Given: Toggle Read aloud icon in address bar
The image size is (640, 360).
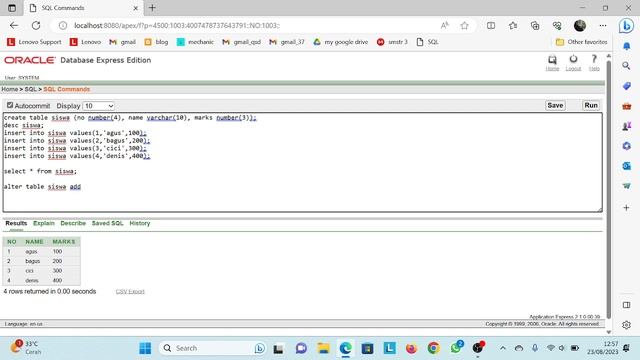Looking at the screenshot, I should pos(445,25).
